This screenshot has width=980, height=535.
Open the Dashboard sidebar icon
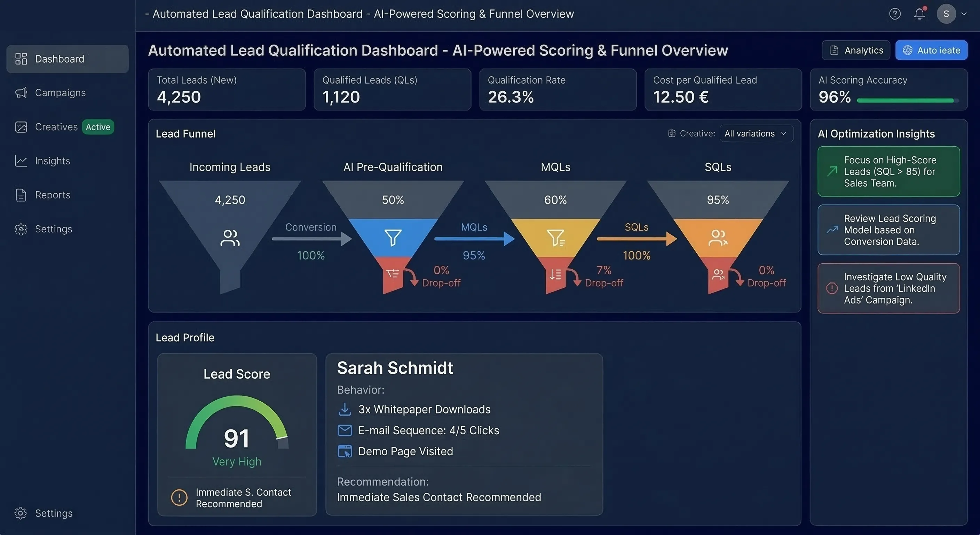pos(21,59)
